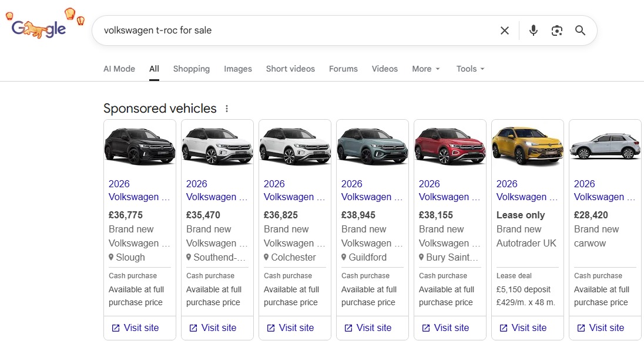Open the £35,470 Volkswagen title link
Screen dimensions: 644x341
point(211,190)
